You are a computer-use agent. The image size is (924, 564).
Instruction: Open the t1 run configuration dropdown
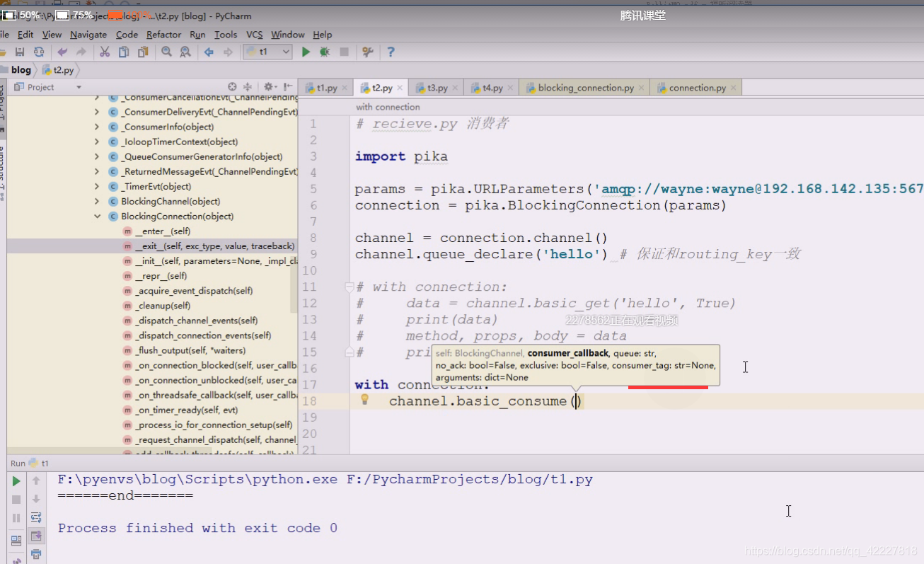(267, 52)
